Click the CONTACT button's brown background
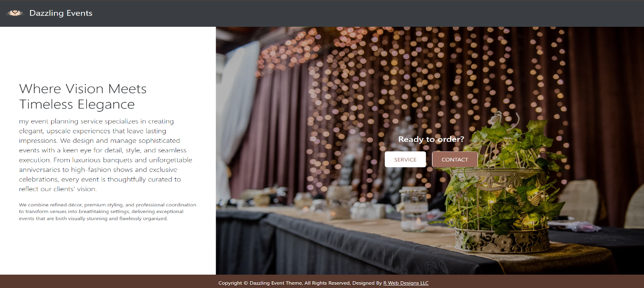 pos(454,159)
